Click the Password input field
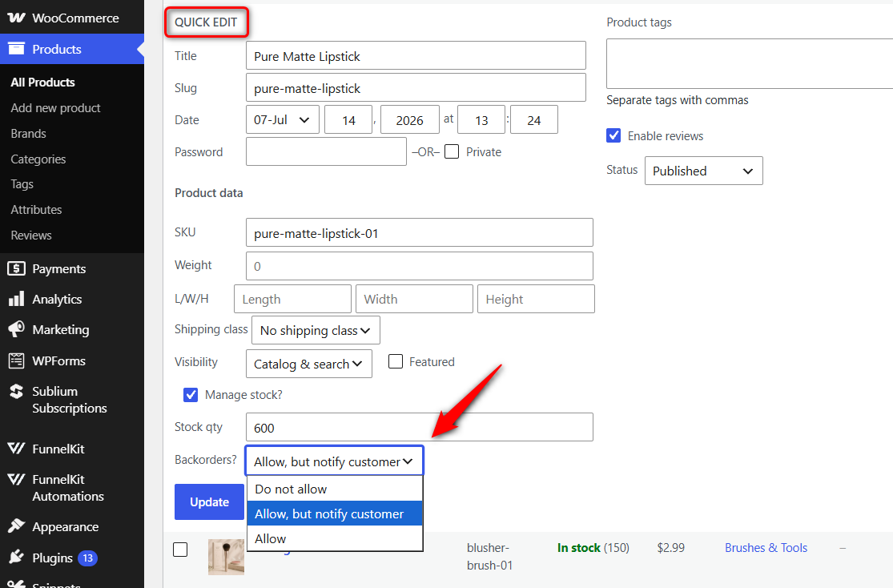The width and height of the screenshot is (893, 588). click(x=326, y=151)
